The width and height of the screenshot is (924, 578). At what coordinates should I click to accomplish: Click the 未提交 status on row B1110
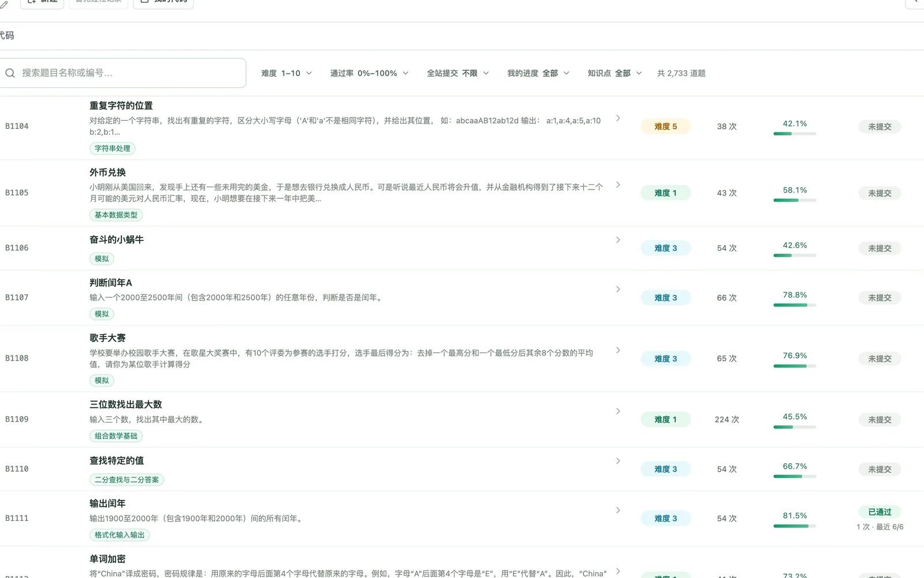(880, 469)
